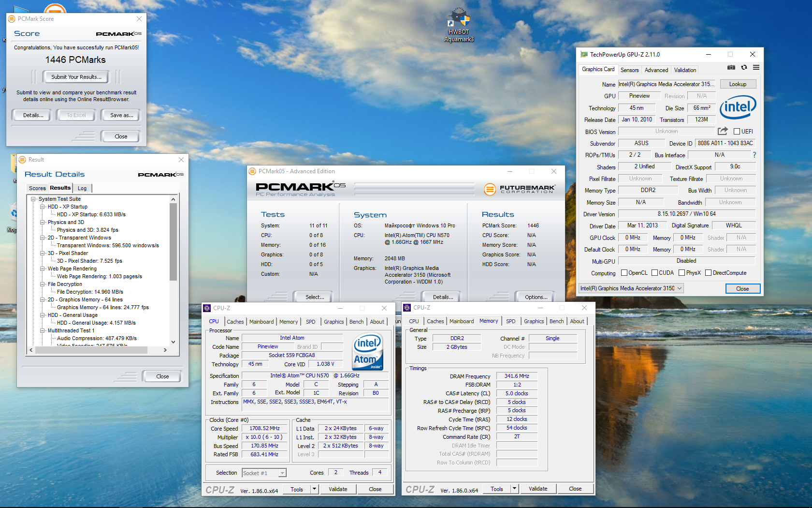Screen dimensions: 812x508
Task: Open the Validation tab in GPU-Z
Action: (685, 70)
